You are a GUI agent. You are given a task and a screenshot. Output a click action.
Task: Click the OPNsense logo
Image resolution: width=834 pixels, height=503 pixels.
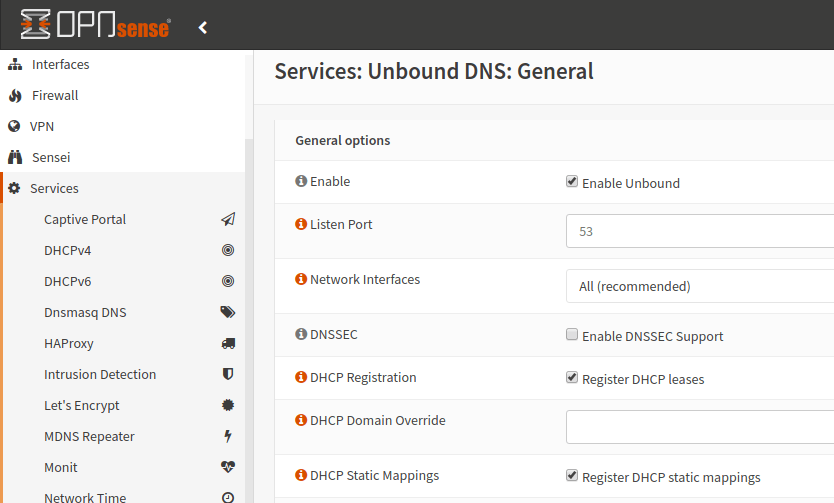95,27
